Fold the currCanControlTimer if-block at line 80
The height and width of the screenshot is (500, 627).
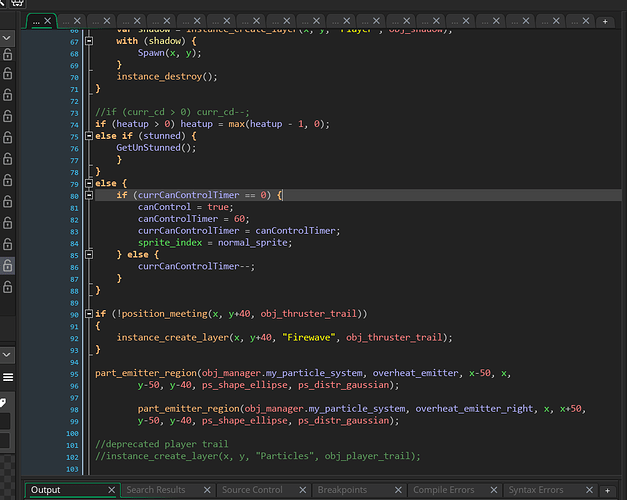pyautogui.click(x=89, y=195)
